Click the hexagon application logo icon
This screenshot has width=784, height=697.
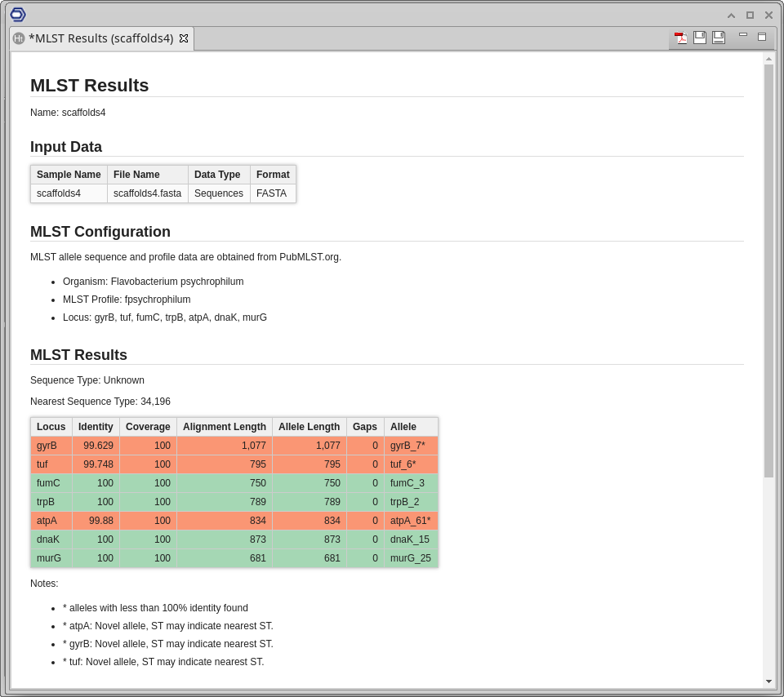click(18, 14)
